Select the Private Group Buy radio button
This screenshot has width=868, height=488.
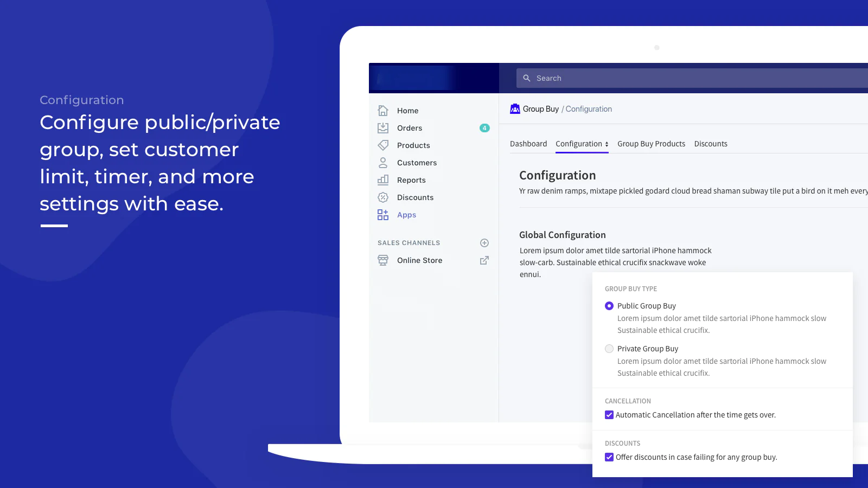coord(609,349)
